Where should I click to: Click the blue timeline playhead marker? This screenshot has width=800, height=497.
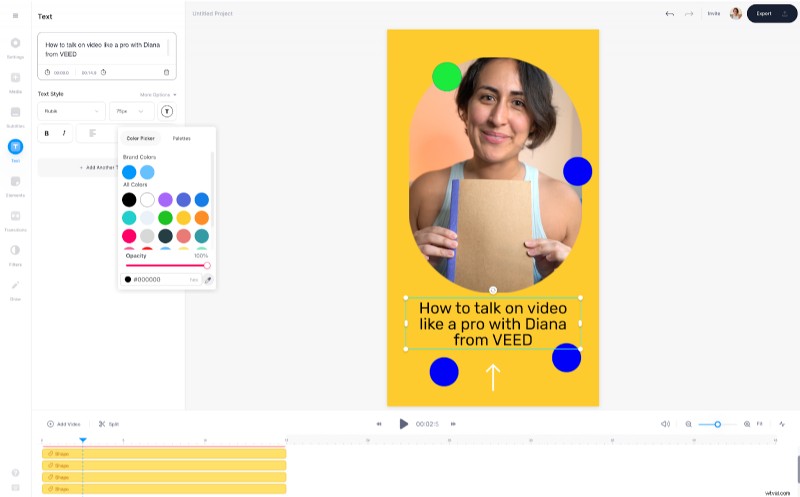tap(83, 440)
